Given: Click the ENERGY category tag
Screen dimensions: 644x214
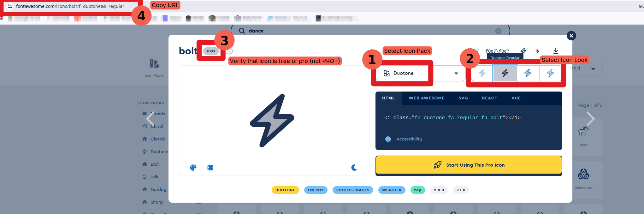Looking at the screenshot, I should click(316, 190).
